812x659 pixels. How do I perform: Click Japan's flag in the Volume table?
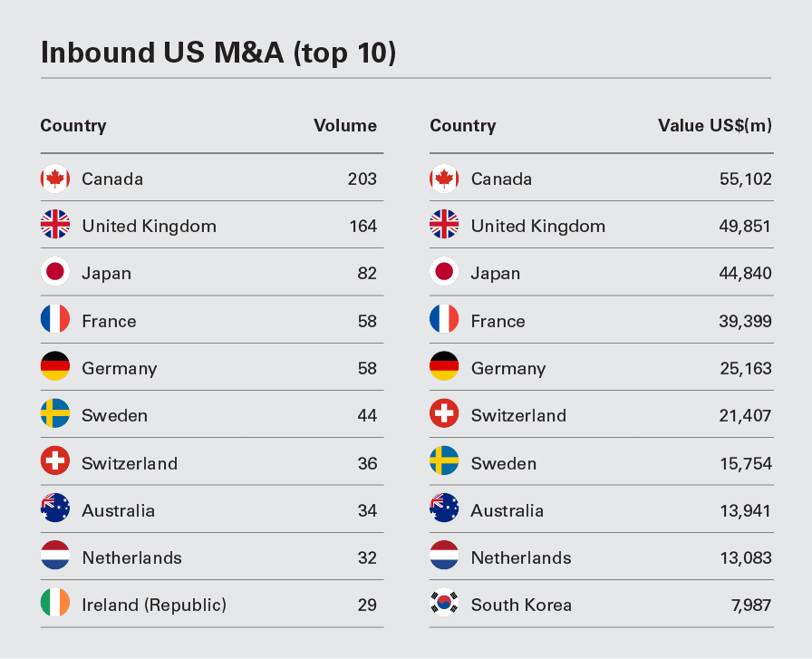tap(55, 273)
